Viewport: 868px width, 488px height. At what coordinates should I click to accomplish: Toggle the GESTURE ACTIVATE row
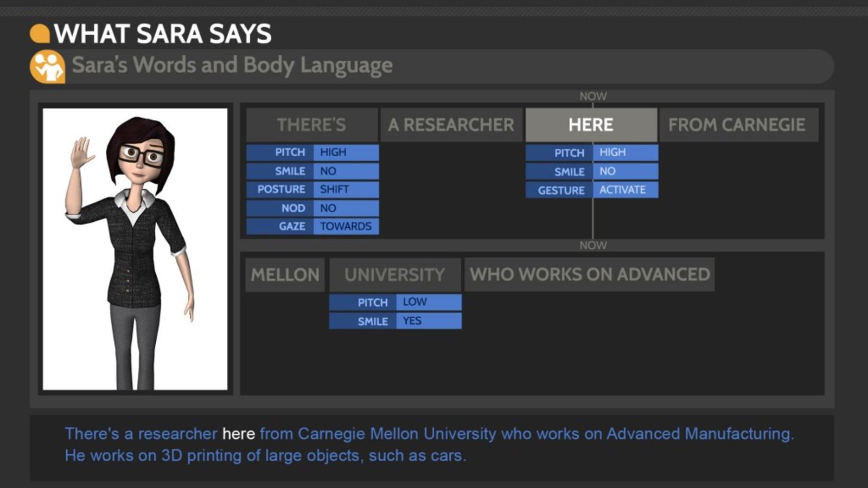591,190
